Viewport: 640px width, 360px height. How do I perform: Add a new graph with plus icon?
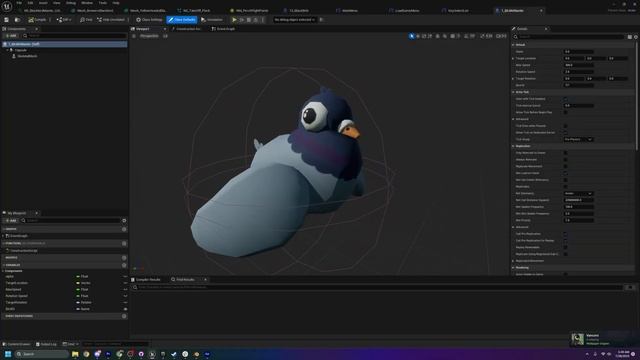coord(124,229)
